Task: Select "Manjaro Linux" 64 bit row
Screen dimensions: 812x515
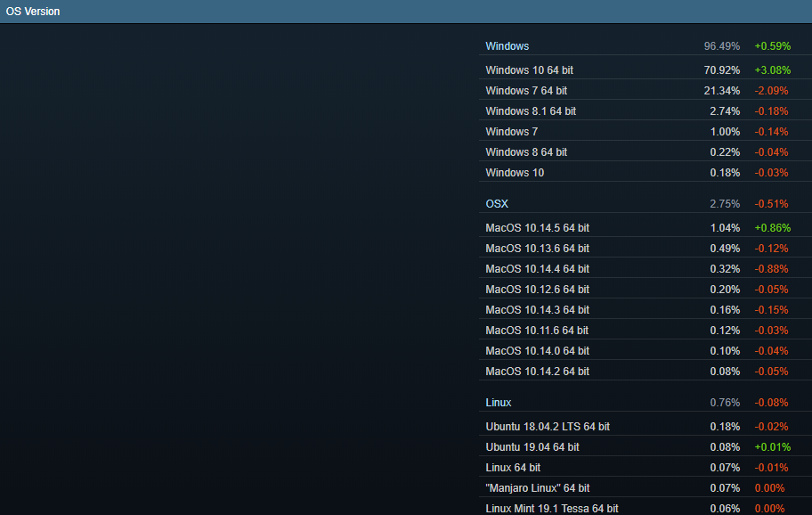Action: (x=646, y=487)
